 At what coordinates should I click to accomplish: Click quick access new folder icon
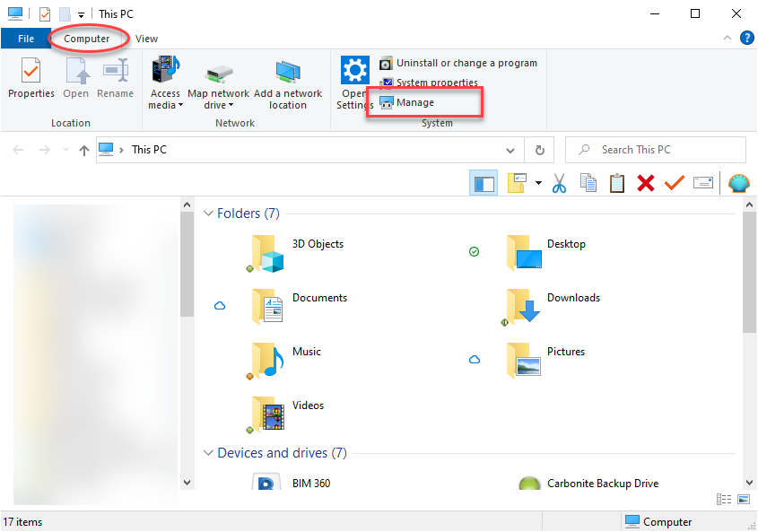[65, 14]
